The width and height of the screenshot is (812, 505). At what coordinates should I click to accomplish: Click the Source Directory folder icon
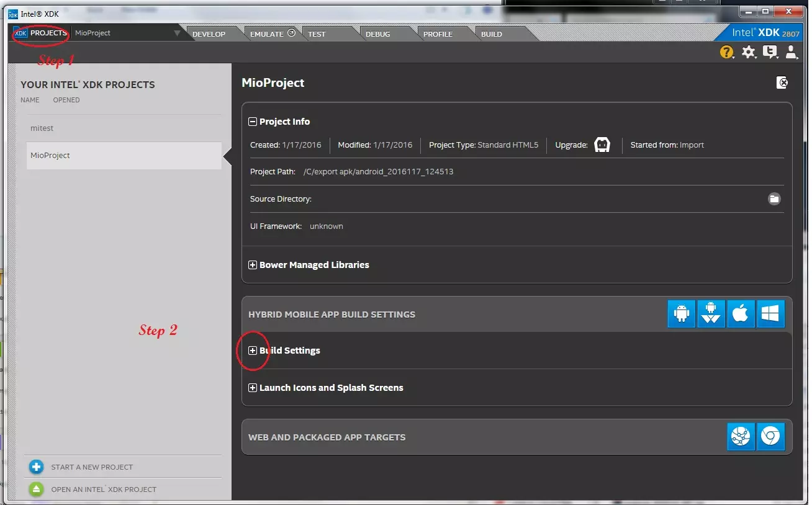[774, 199]
